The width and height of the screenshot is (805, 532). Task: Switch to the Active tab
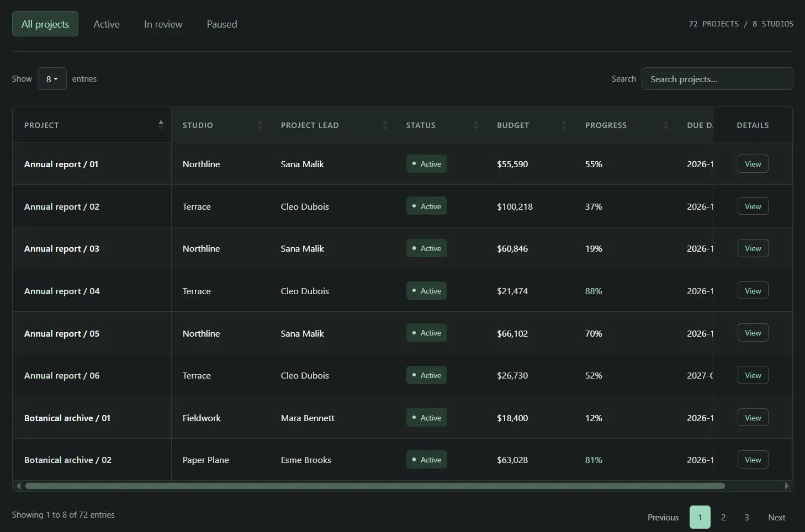point(107,24)
